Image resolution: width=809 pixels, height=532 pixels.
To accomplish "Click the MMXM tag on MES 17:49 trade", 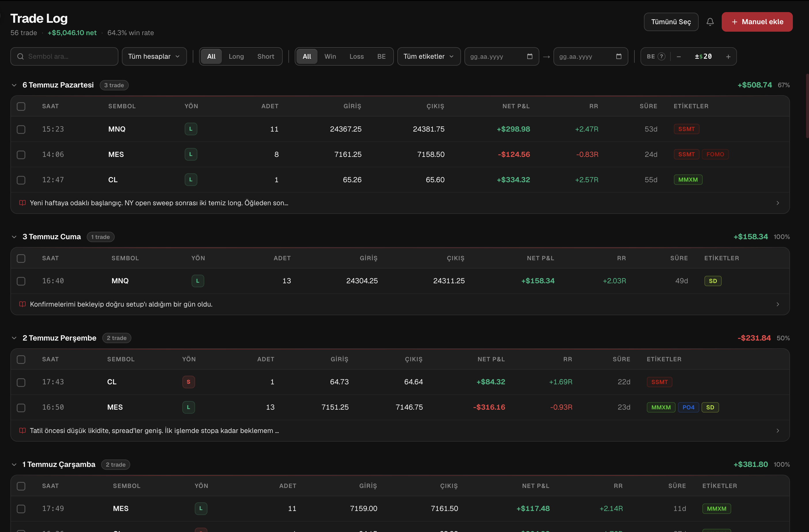I will [716, 509].
